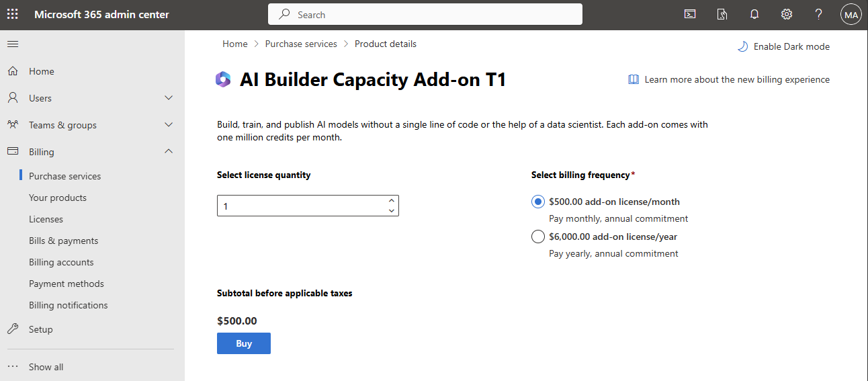Open Bills & payments in sidebar

coord(63,241)
